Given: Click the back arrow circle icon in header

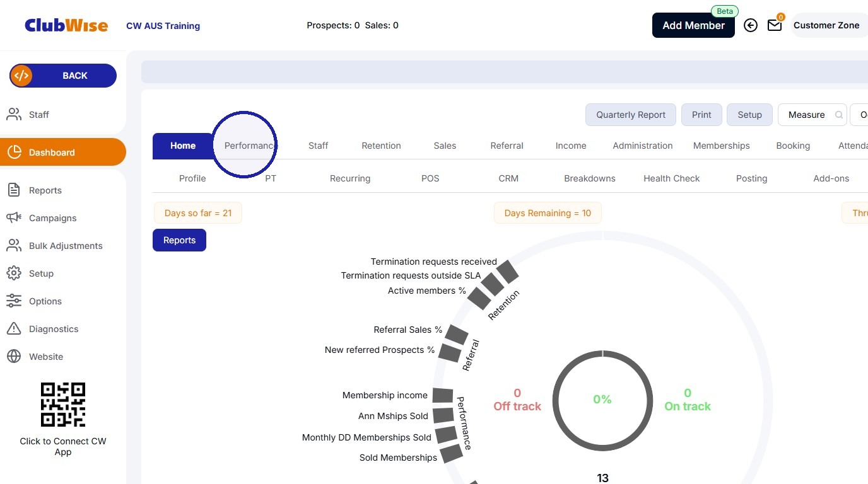Looking at the screenshot, I should (751, 25).
